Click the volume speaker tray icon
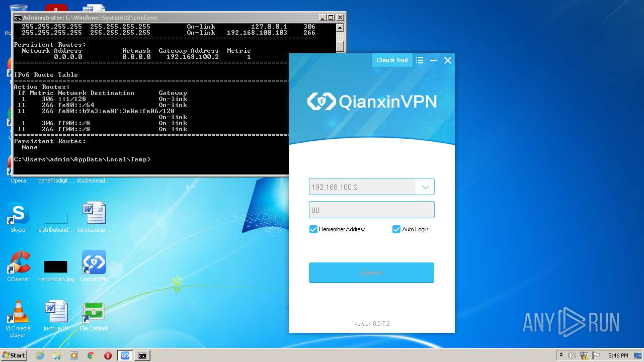 [x=572, y=355]
